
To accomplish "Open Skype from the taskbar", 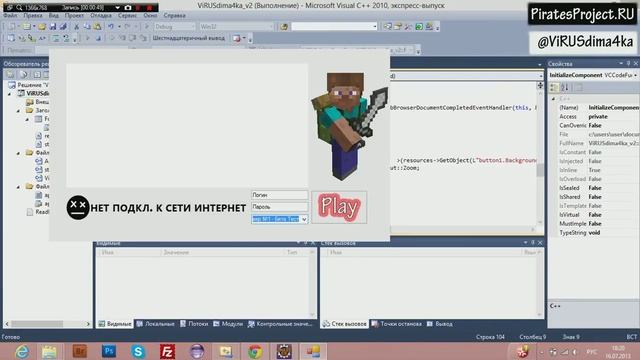I will [138, 351].
